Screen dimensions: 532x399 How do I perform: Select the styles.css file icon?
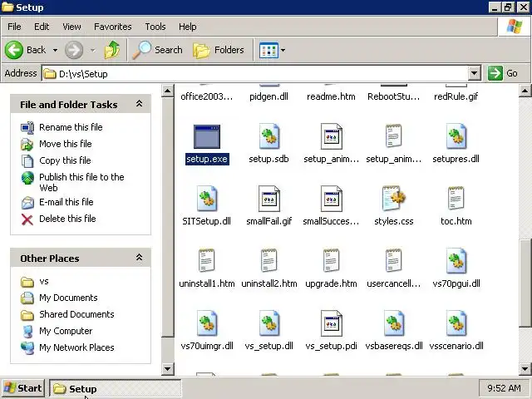point(393,198)
